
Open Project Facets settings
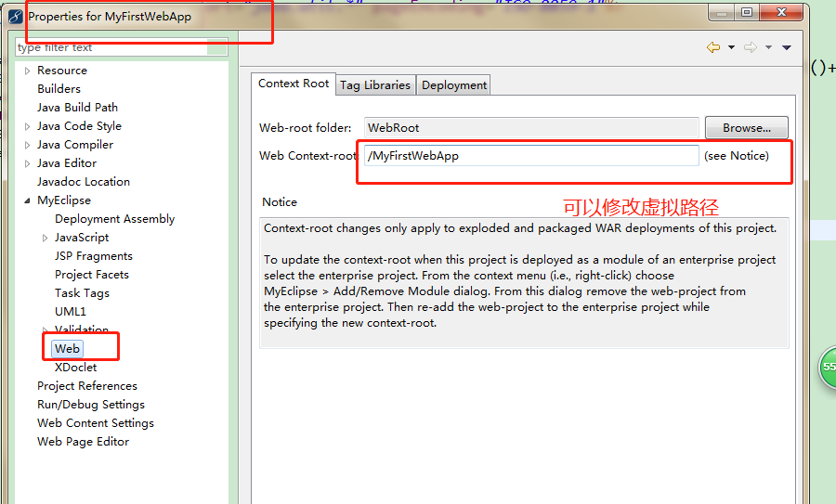click(92, 275)
